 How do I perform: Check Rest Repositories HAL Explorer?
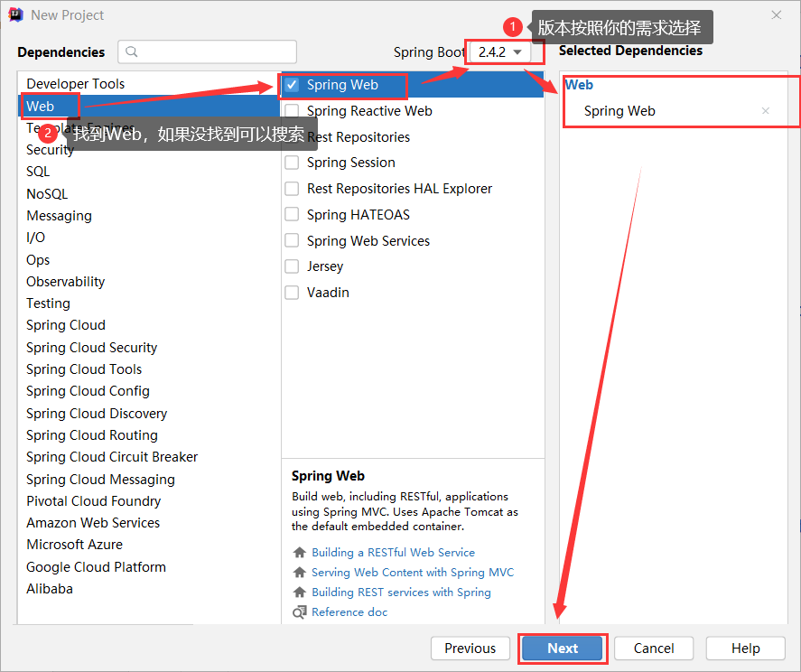pos(292,189)
